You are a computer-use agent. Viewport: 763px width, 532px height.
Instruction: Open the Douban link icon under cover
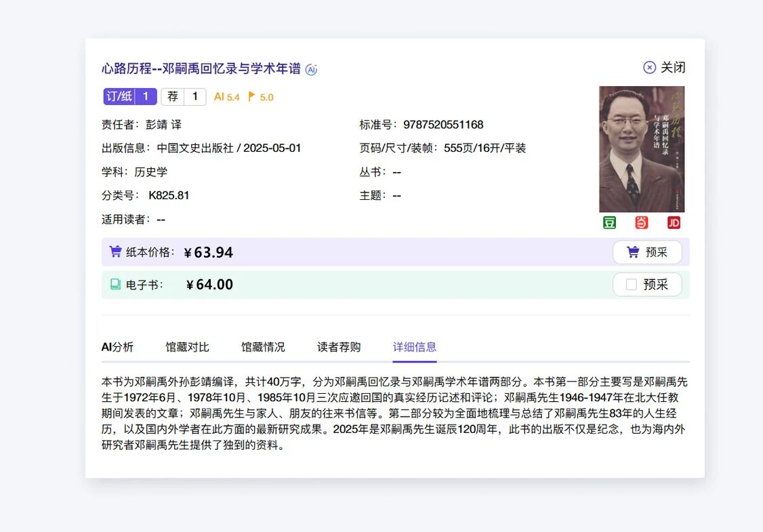tap(609, 223)
